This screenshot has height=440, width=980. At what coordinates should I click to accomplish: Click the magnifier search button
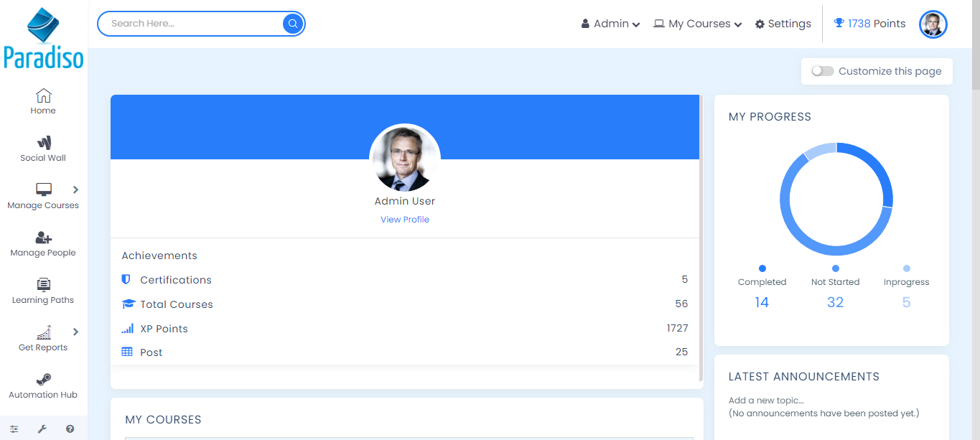click(x=292, y=24)
